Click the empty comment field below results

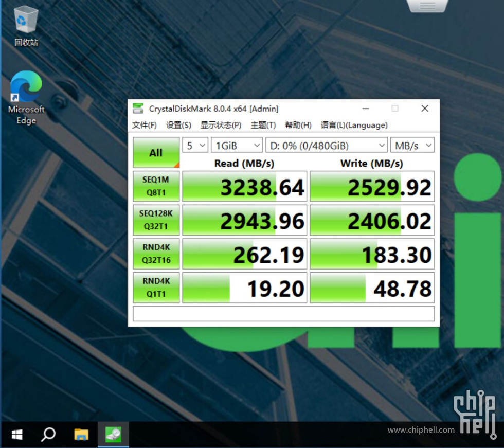coord(283,314)
